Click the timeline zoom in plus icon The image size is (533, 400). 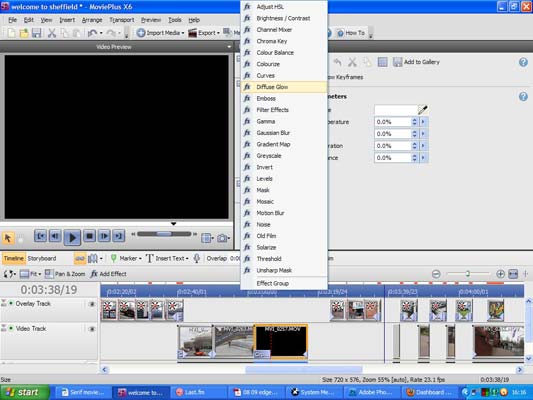500,274
